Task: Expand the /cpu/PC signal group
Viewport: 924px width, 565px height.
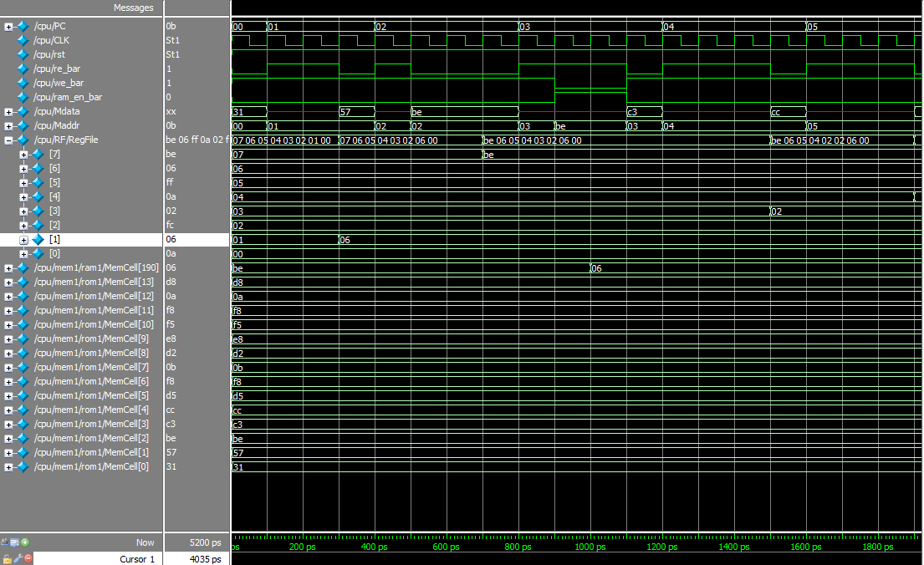Action: point(7,26)
